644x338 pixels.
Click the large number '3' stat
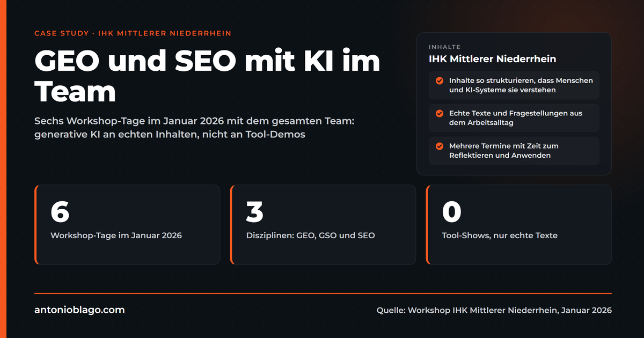pos(255,211)
